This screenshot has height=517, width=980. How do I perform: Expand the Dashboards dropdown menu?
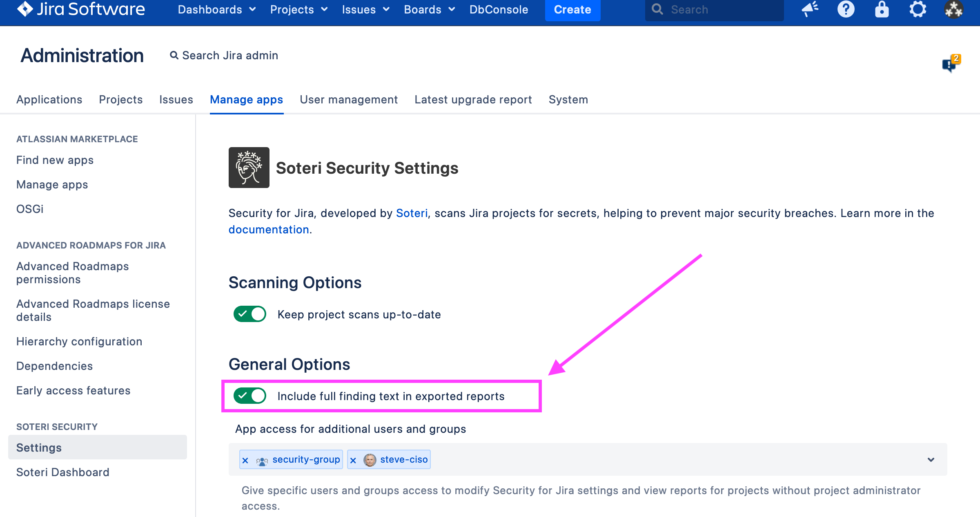click(217, 9)
